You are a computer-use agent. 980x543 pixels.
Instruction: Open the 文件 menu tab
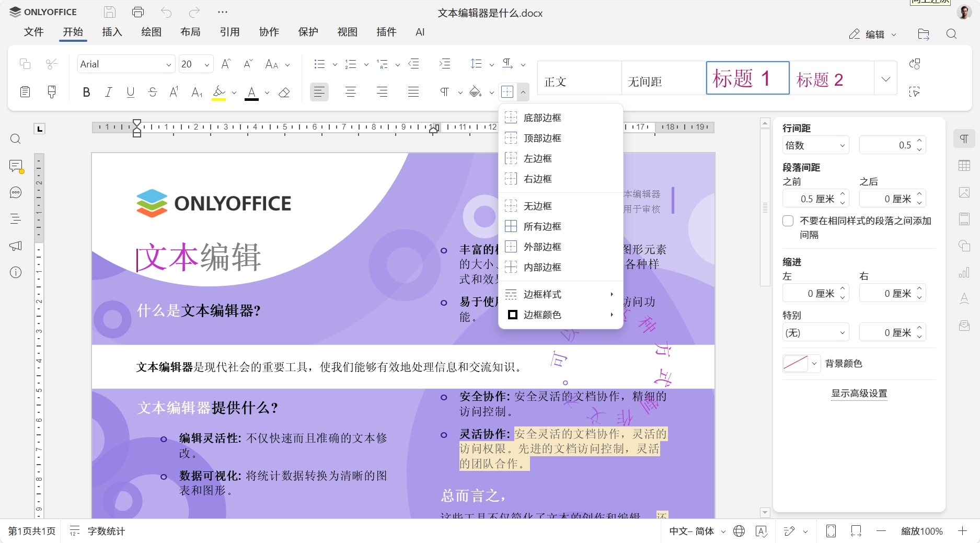34,32
